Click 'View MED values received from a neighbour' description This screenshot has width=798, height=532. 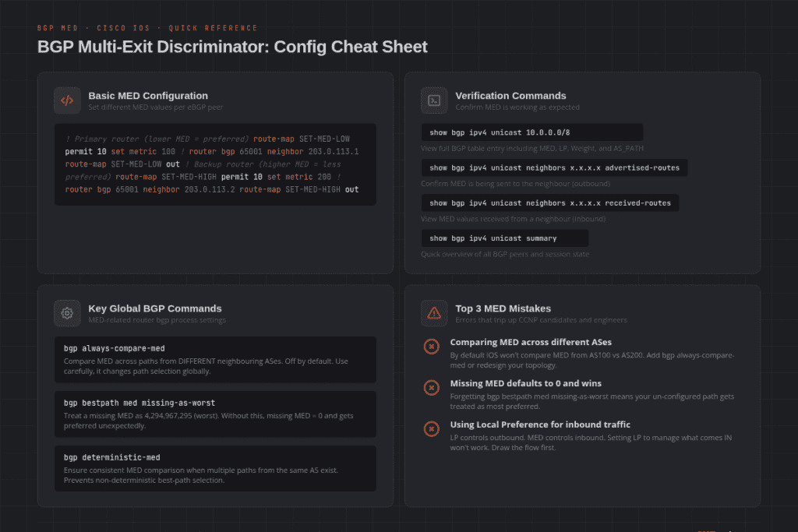point(513,219)
